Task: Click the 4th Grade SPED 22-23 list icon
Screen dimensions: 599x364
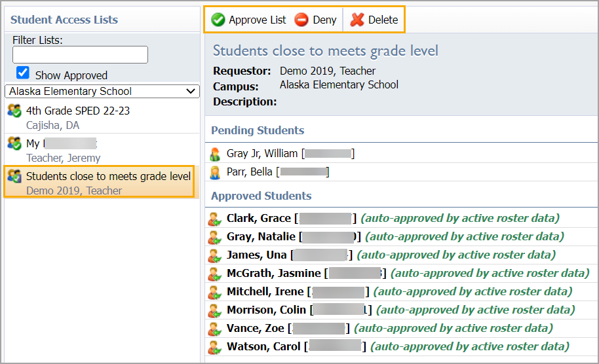Action: click(14, 111)
